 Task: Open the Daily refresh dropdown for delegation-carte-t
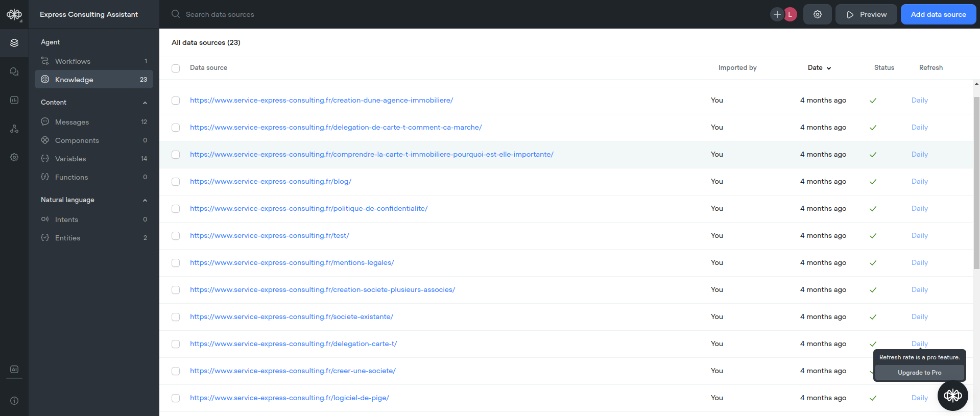click(919, 344)
